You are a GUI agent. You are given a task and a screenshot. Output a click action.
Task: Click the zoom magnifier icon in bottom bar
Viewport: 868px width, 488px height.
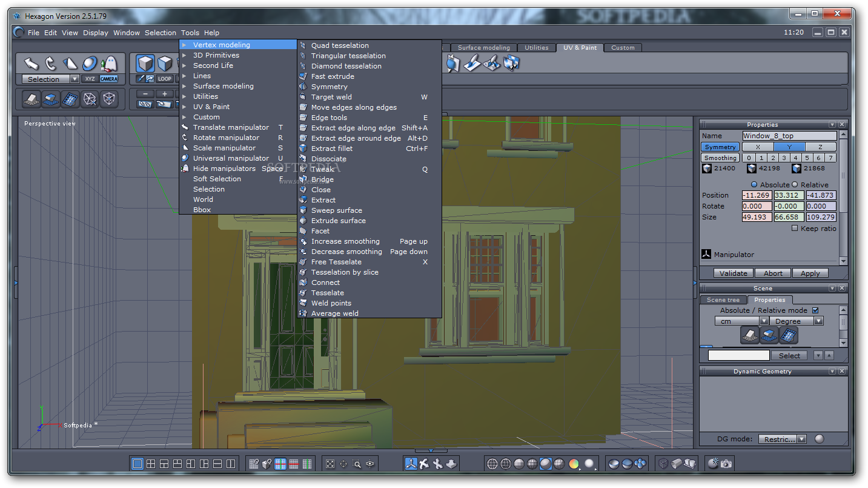357,464
